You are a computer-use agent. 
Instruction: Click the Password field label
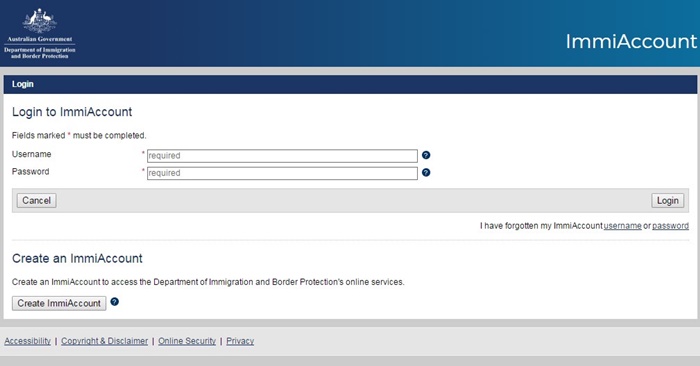[31, 172]
